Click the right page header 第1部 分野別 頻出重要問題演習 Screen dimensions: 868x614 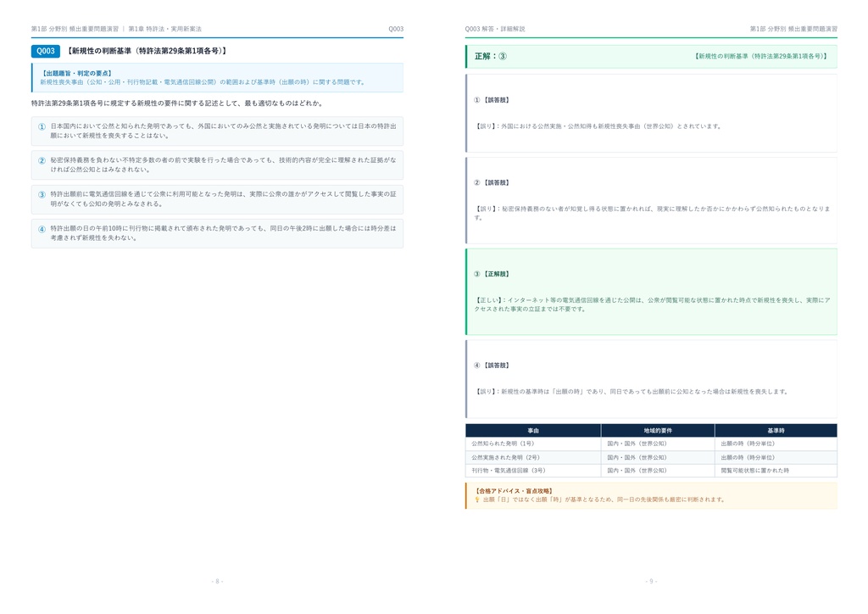tap(793, 29)
